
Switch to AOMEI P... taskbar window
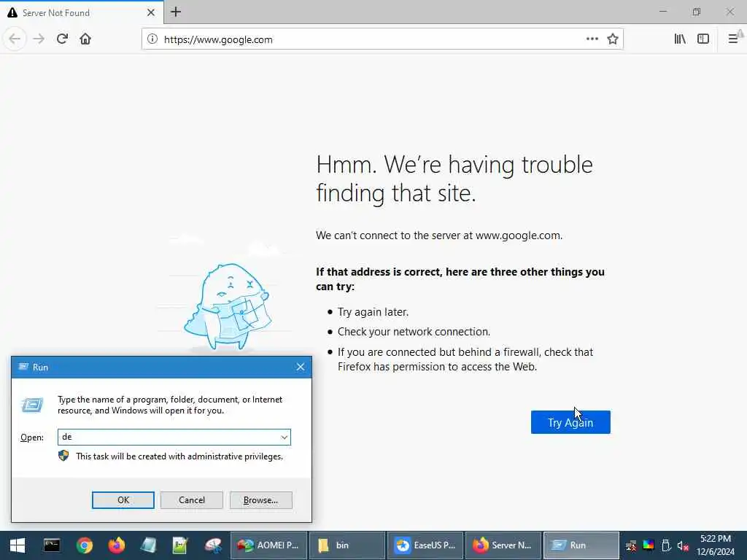(268, 545)
